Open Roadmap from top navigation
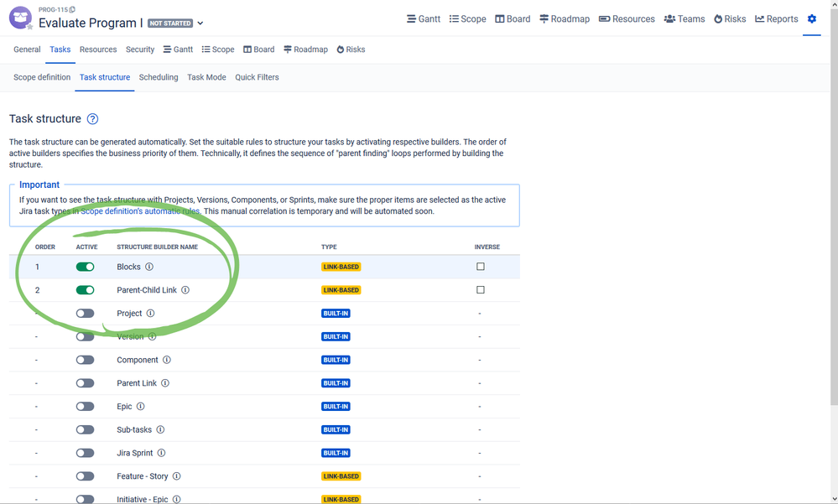838x504 pixels. pyautogui.click(x=565, y=18)
